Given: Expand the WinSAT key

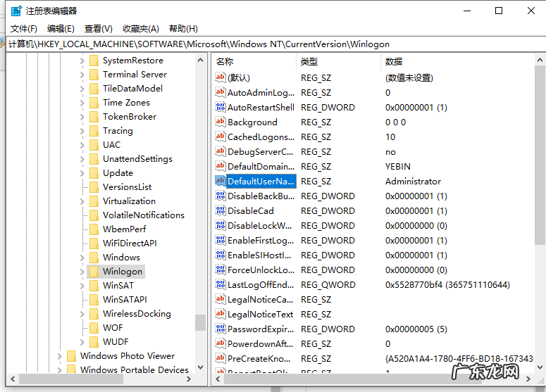Looking at the screenshot, I should coord(82,286).
